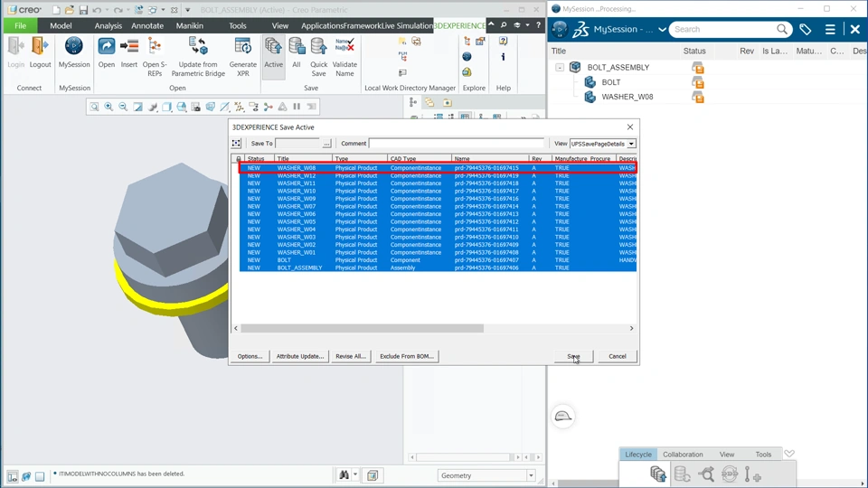The width and height of the screenshot is (868, 488).
Task: Click the Validate Name icon
Action: [344, 45]
